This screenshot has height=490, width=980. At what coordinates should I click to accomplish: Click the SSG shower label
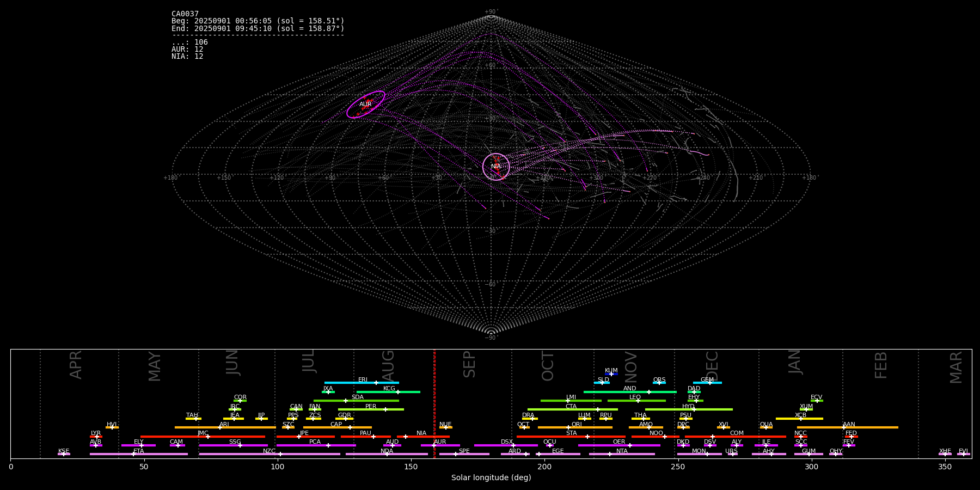pos(235,442)
